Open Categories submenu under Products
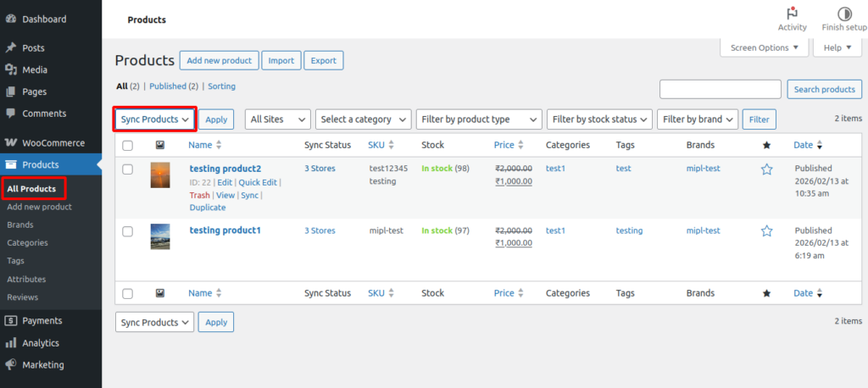 pos(27,242)
